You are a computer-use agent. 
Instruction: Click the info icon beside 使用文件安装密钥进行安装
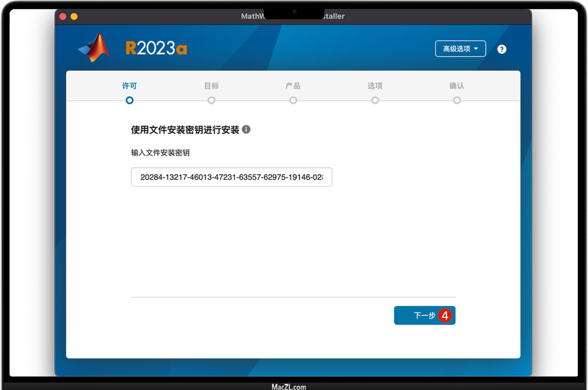[246, 129]
